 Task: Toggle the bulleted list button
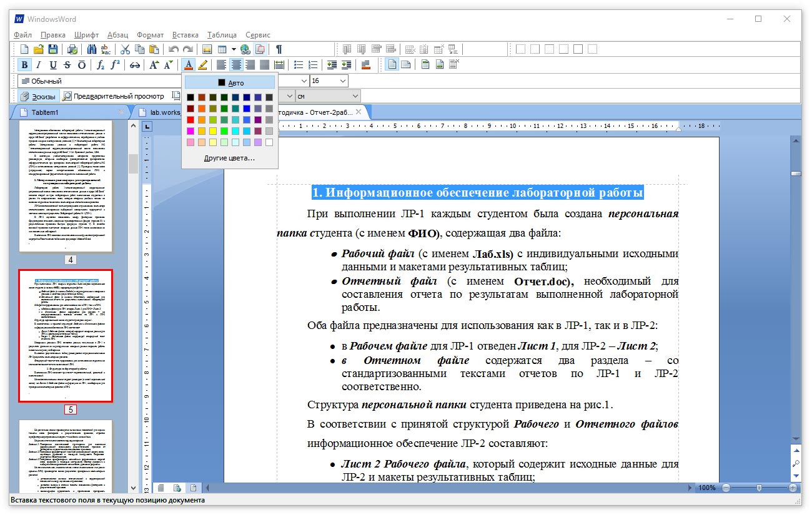299,65
